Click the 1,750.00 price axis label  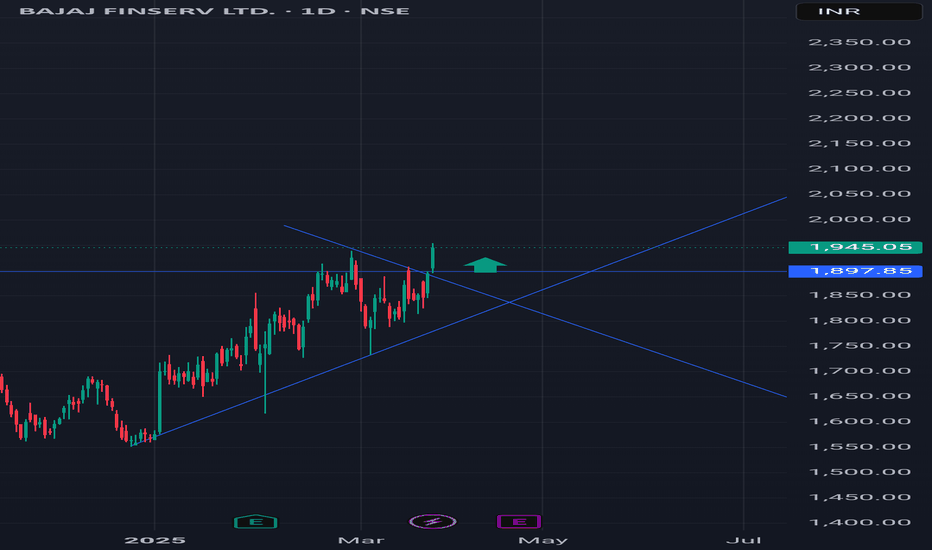click(859, 346)
